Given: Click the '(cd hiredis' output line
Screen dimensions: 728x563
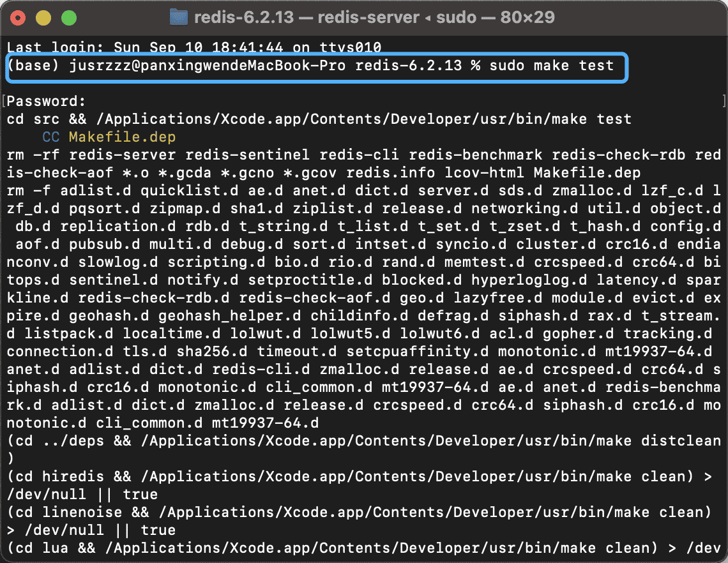Looking at the screenshot, I should click(x=358, y=476).
